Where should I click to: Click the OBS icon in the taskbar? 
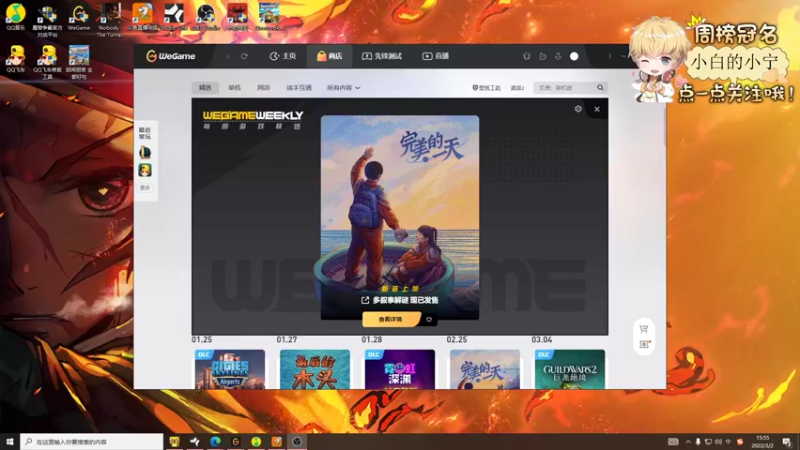[297, 442]
